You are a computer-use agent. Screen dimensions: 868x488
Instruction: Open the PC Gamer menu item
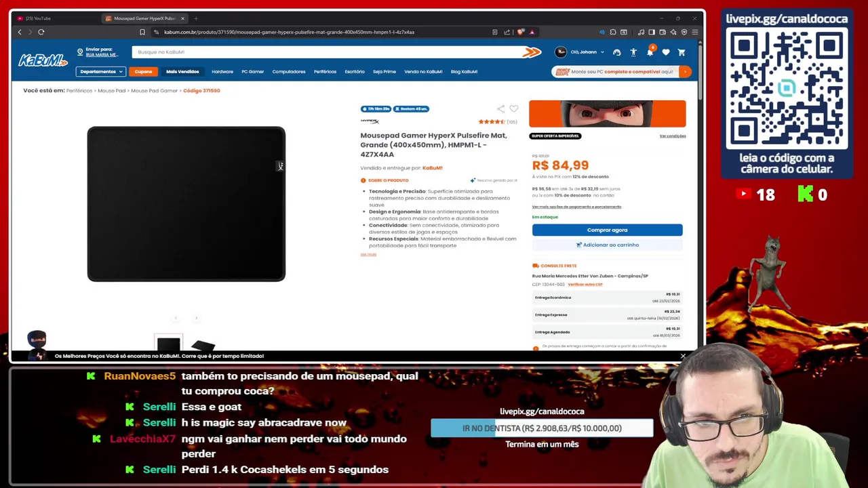253,71
